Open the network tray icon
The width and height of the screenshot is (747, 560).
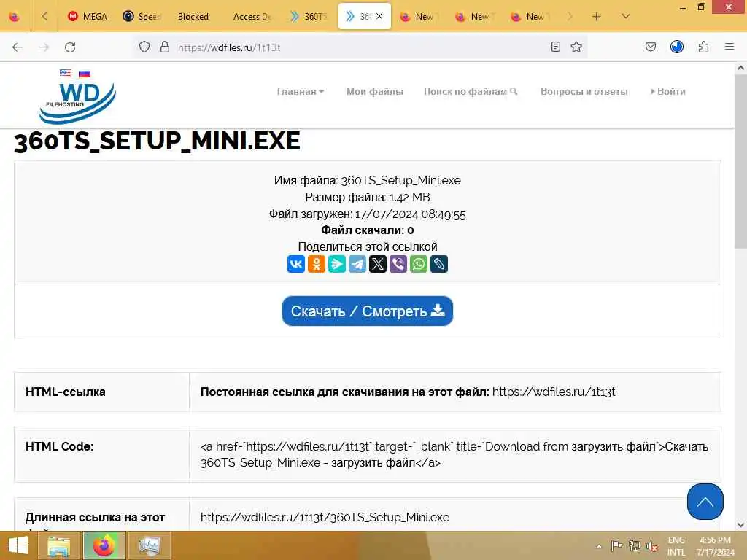click(x=634, y=546)
